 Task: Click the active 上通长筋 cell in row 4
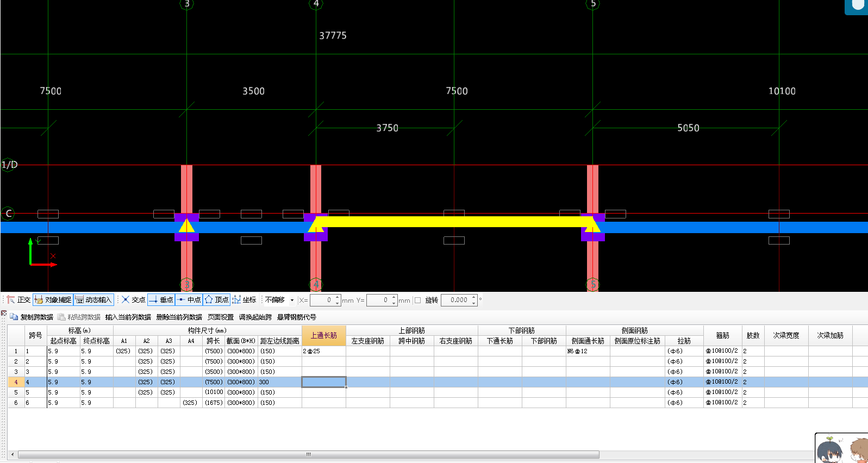tap(324, 382)
